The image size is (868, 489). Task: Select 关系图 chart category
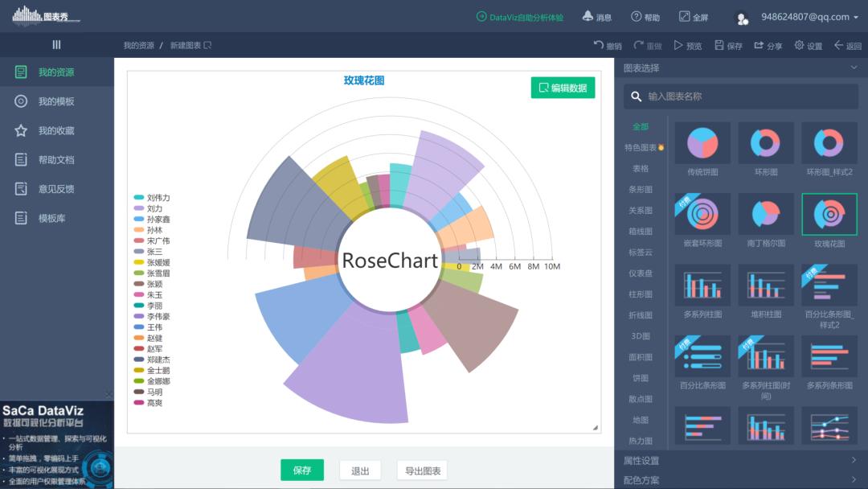641,211
